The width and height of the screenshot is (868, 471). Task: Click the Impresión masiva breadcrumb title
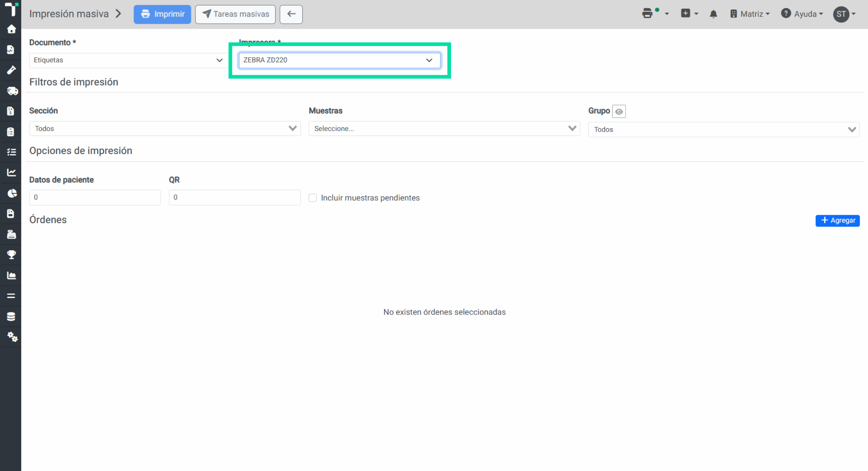tap(69, 14)
